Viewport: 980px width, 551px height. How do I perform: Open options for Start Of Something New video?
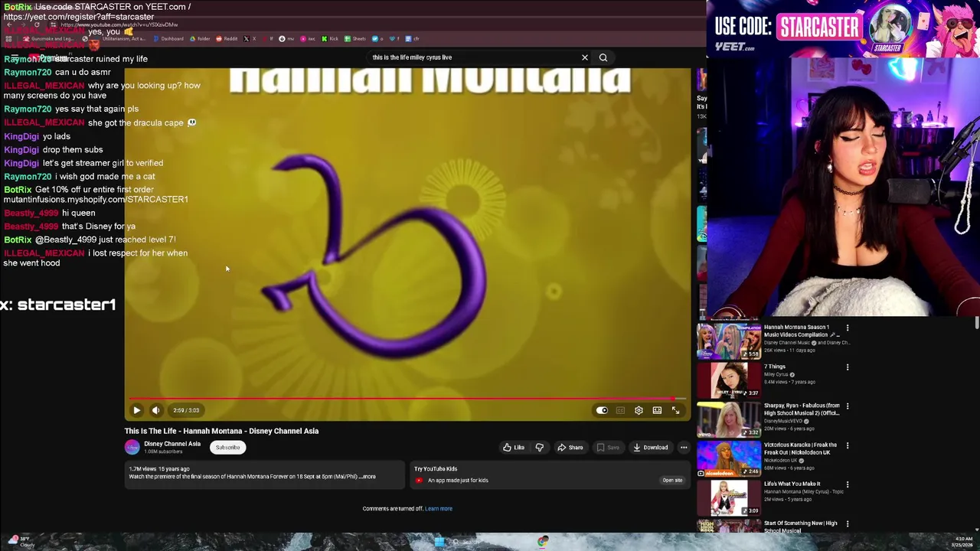tap(848, 523)
